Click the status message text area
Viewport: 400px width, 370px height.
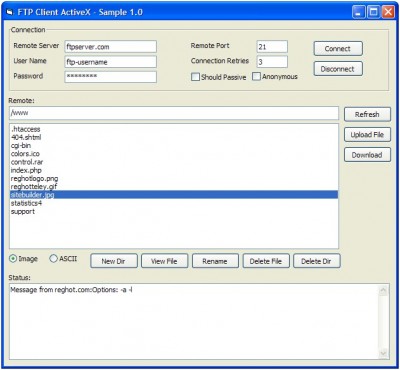pos(194,322)
